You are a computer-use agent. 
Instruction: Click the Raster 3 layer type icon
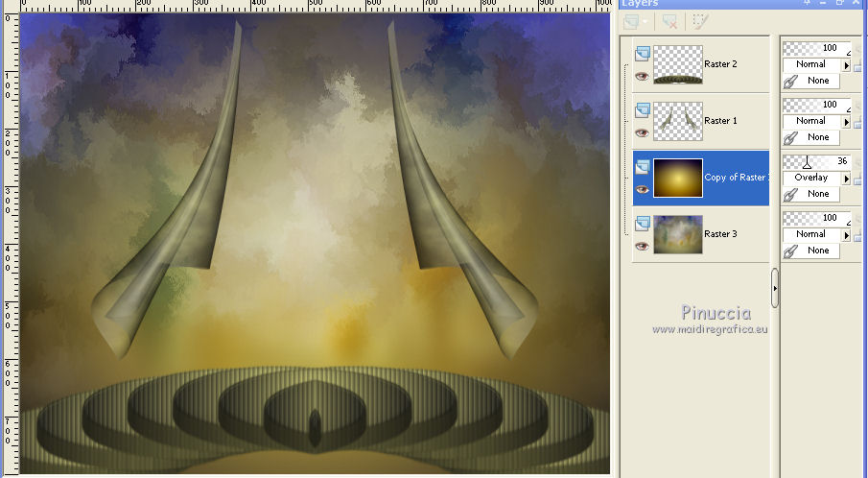click(643, 224)
